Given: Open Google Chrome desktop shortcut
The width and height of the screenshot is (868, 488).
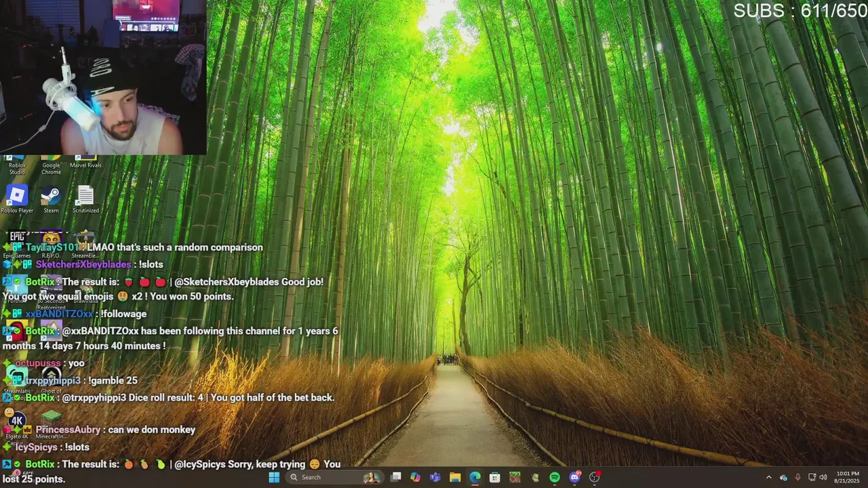Looking at the screenshot, I should pos(51,165).
